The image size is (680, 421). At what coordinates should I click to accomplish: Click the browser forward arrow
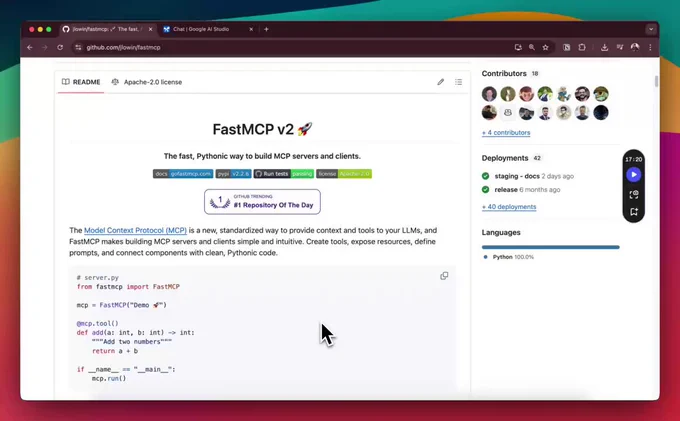(x=45, y=47)
